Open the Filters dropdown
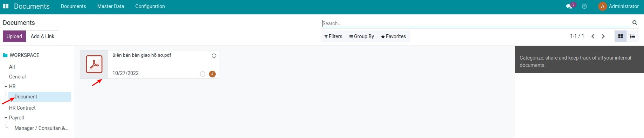The width and height of the screenshot is (644, 138). pyautogui.click(x=333, y=36)
